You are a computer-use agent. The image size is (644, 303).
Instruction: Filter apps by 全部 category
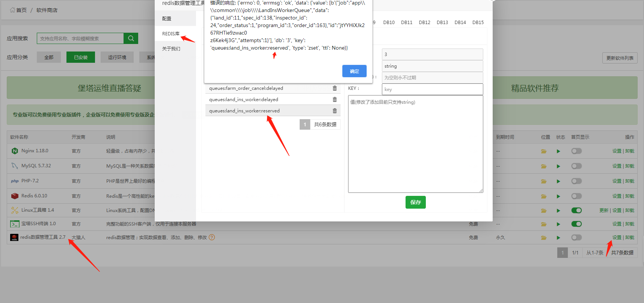49,57
